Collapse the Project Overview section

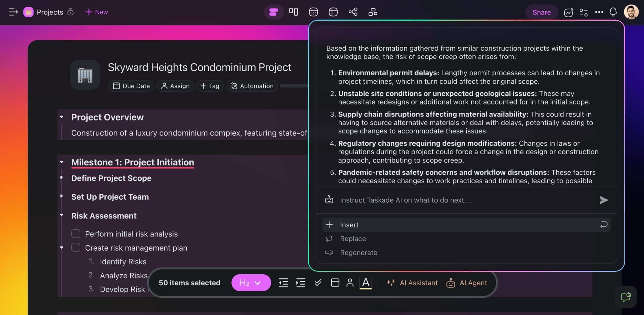click(62, 117)
